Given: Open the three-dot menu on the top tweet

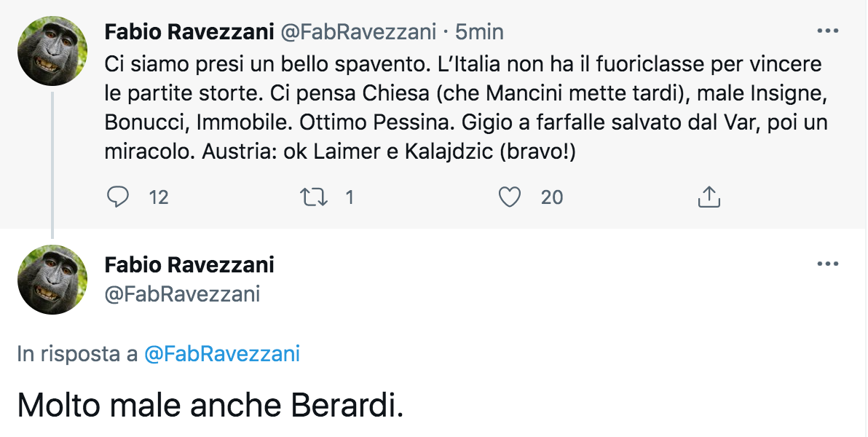Looking at the screenshot, I should tap(828, 31).
